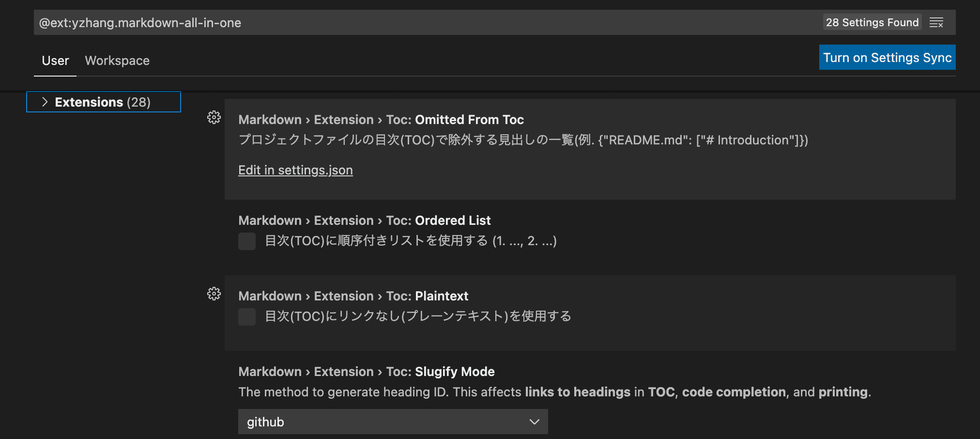
Task: Click the gear icon beside Toc: Plaintext
Action: tap(214, 294)
